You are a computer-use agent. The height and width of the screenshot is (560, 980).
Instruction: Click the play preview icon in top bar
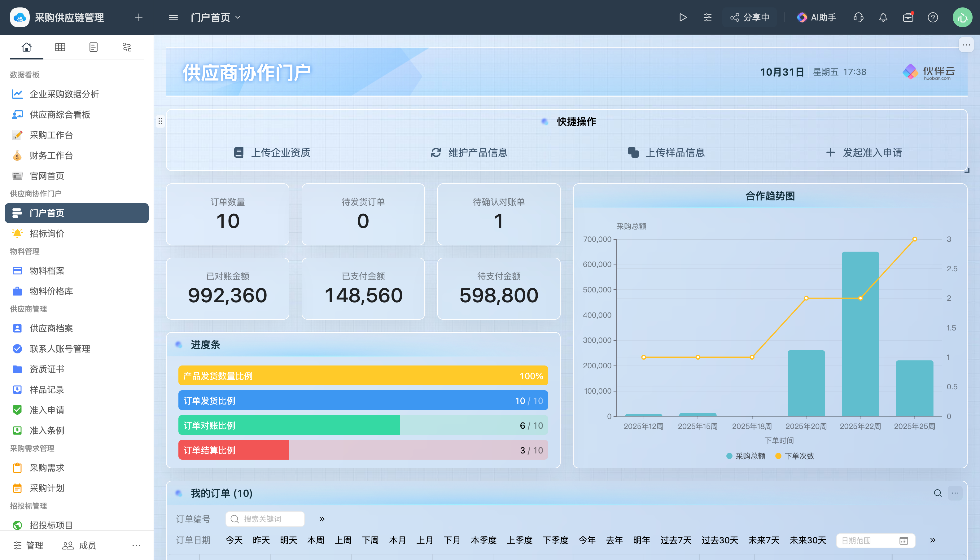(683, 17)
